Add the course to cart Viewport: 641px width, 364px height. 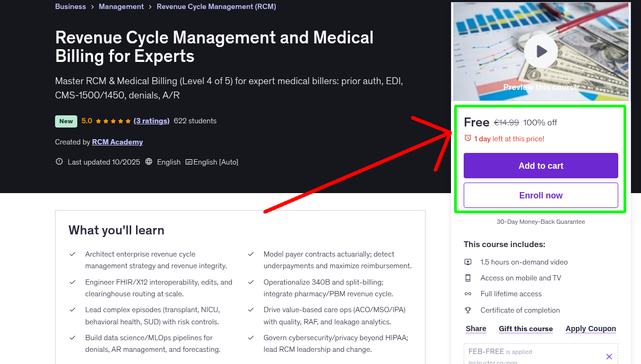click(540, 165)
